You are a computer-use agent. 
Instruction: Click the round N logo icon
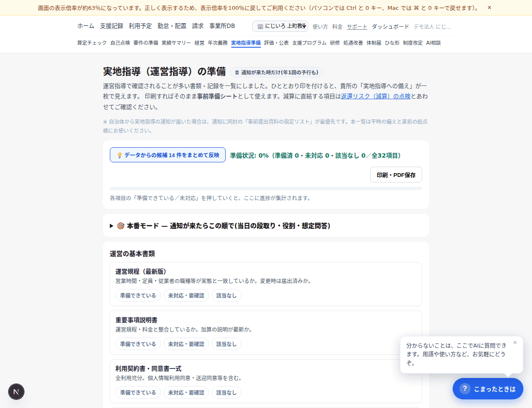coord(16,392)
